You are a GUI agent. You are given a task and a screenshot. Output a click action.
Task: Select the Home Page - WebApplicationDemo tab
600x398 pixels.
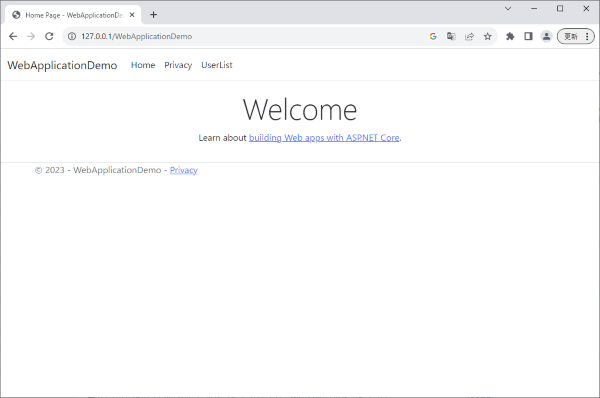[x=73, y=15]
